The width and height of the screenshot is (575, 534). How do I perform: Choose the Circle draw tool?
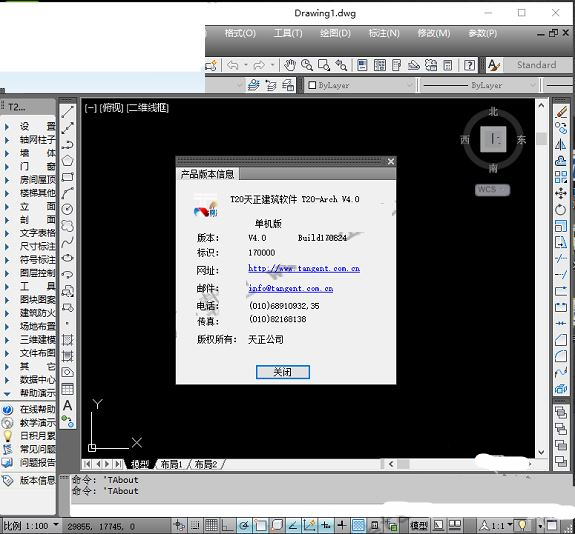pos(67,209)
